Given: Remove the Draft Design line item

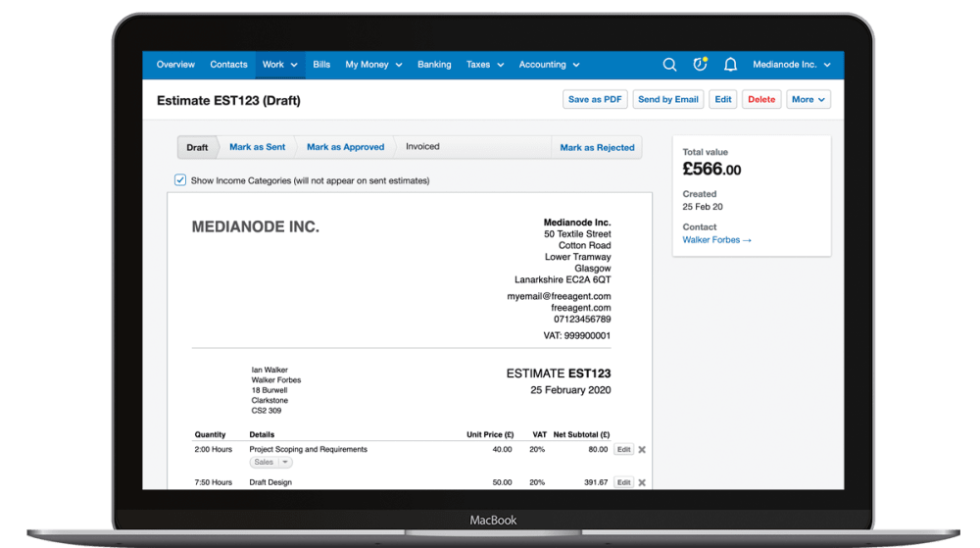Looking at the screenshot, I should pos(642,482).
